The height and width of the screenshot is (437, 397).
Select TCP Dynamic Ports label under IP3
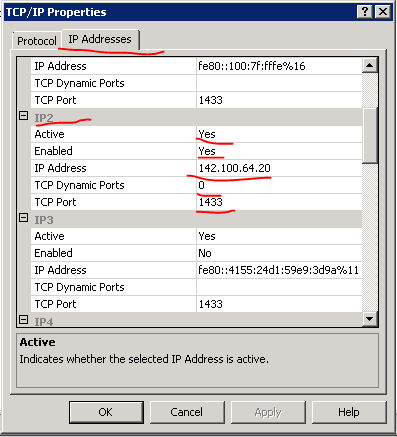coord(79,287)
